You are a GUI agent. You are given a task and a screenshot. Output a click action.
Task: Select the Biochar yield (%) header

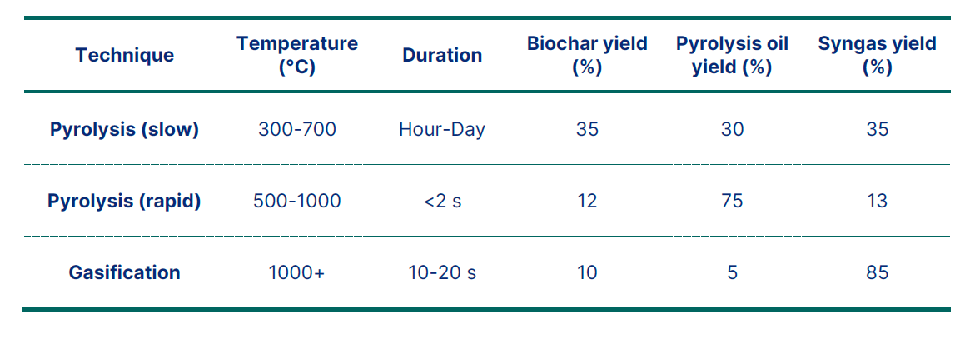pos(587,55)
